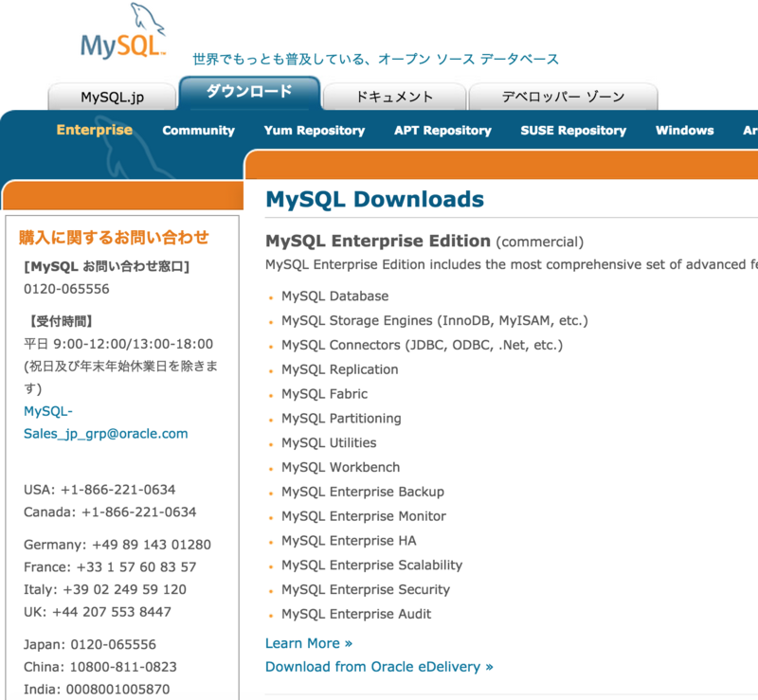
Task: Click the MySQL dolphin logo
Action: point(124,31)
